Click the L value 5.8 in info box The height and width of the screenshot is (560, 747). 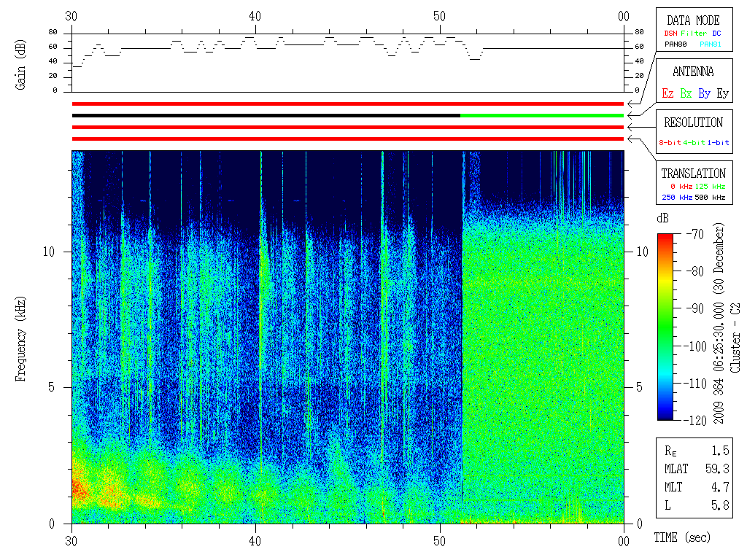[720, 505]
